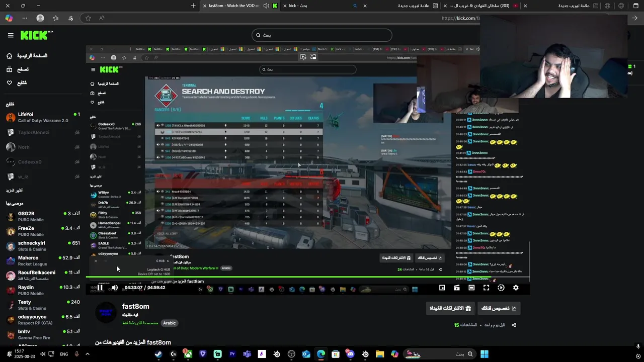Open recommended channel RaoufBelkacemi
The height and width of the screenshot is (362, 644).
pos(43,276)
